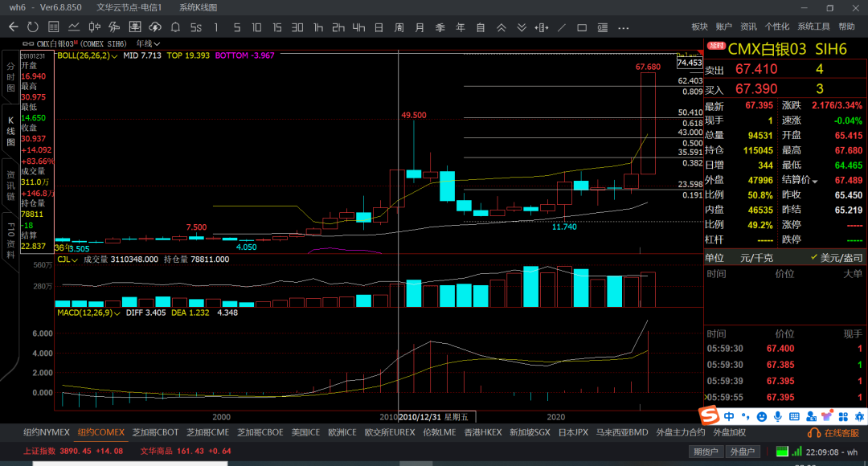Click the 文华商品 161.43 status entry

click(x=186, y=451)
